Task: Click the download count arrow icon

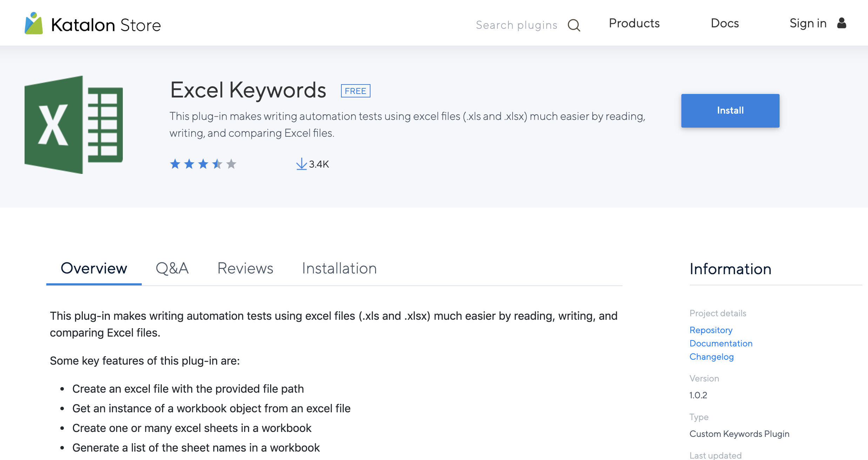Action: pyautogui.click(x=301, y=164)
